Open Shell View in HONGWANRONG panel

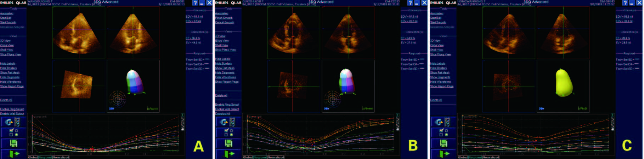coord(437,50)
